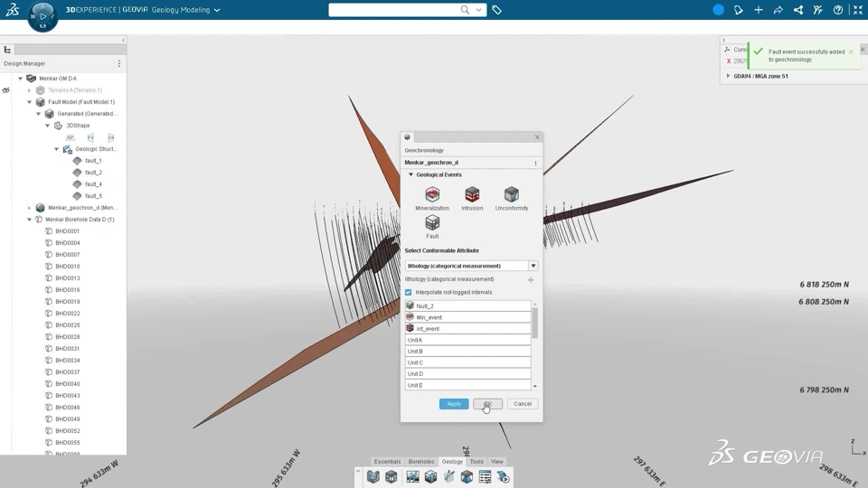Click the events list scrollbar thumb

click(534, 322)
